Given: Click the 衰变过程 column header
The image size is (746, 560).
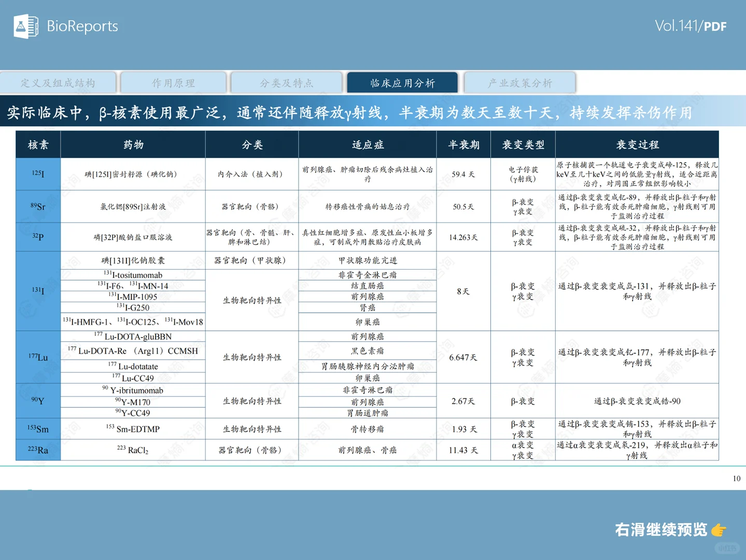Looking at the screenshot, I should [x=636, y=145].
